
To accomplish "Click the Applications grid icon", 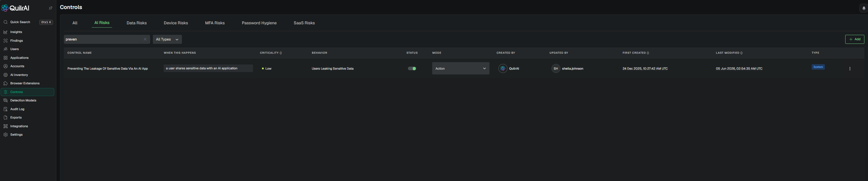I will [5, 58].
